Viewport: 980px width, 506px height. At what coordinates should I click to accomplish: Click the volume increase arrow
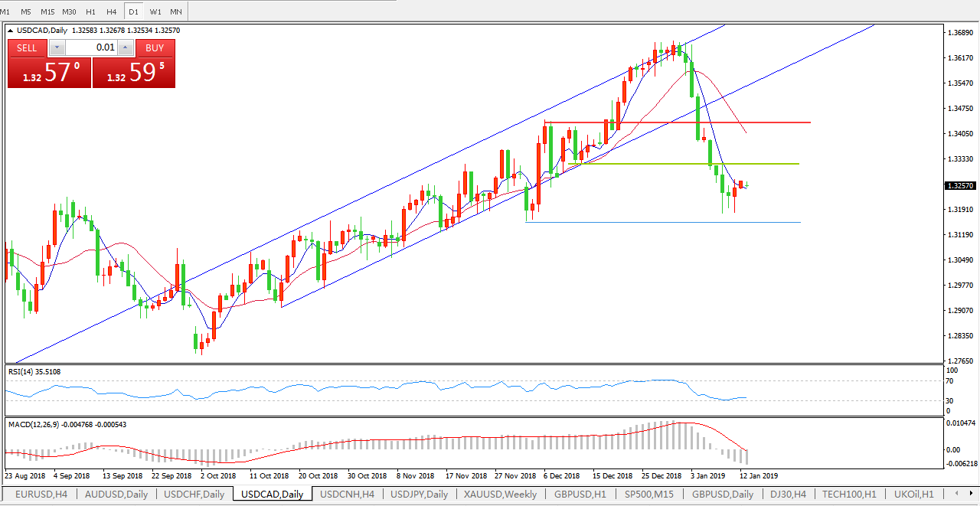126,47
